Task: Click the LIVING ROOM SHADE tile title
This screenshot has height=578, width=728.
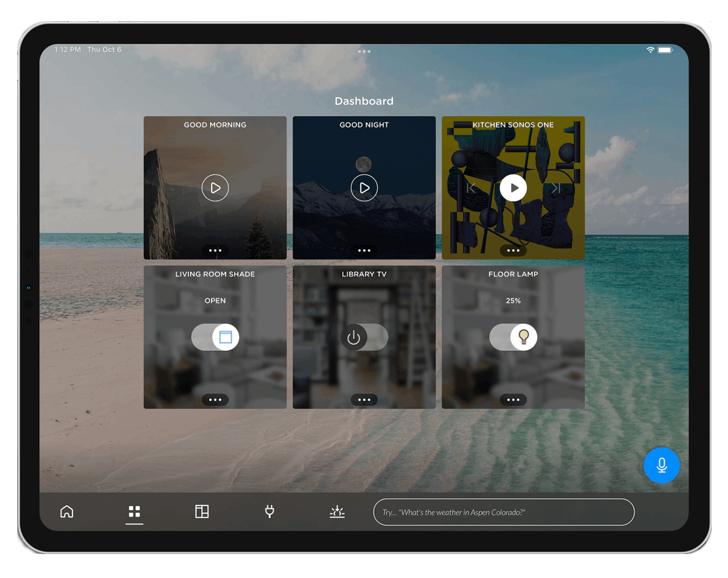Action: pyautogui.click(x=215, y=274)
